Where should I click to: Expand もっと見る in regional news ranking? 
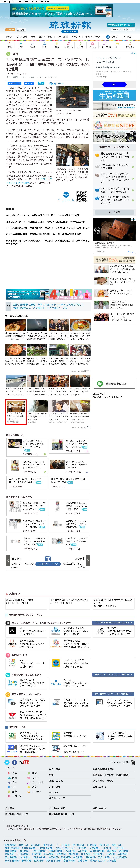point(114,212)
